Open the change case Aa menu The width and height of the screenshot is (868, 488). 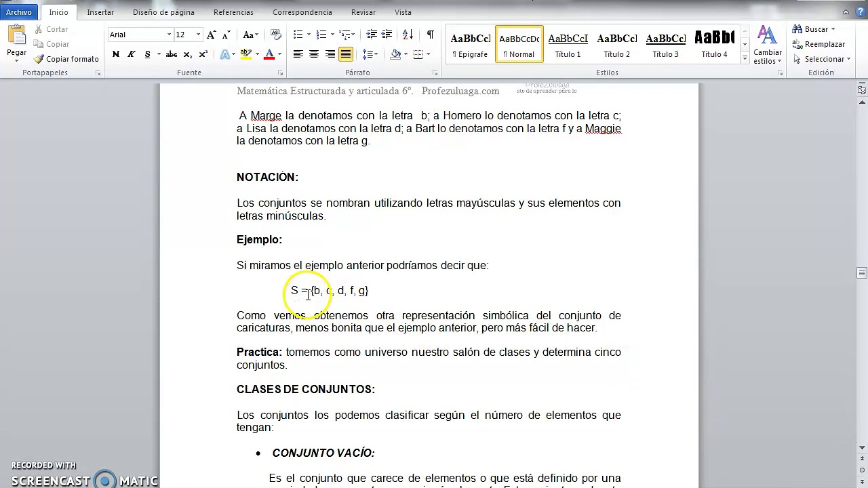pyautogui.click(x=250, y=35)
